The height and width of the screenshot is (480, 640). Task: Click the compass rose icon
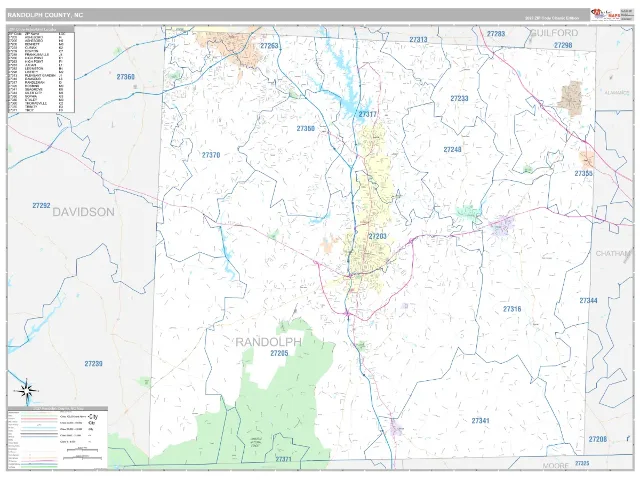pos(26,391)
